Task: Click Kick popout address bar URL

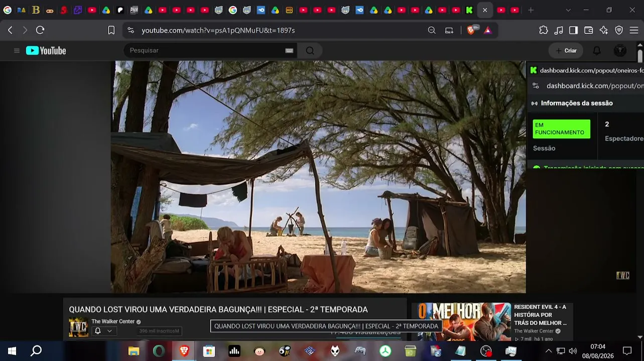Action: 595,86
